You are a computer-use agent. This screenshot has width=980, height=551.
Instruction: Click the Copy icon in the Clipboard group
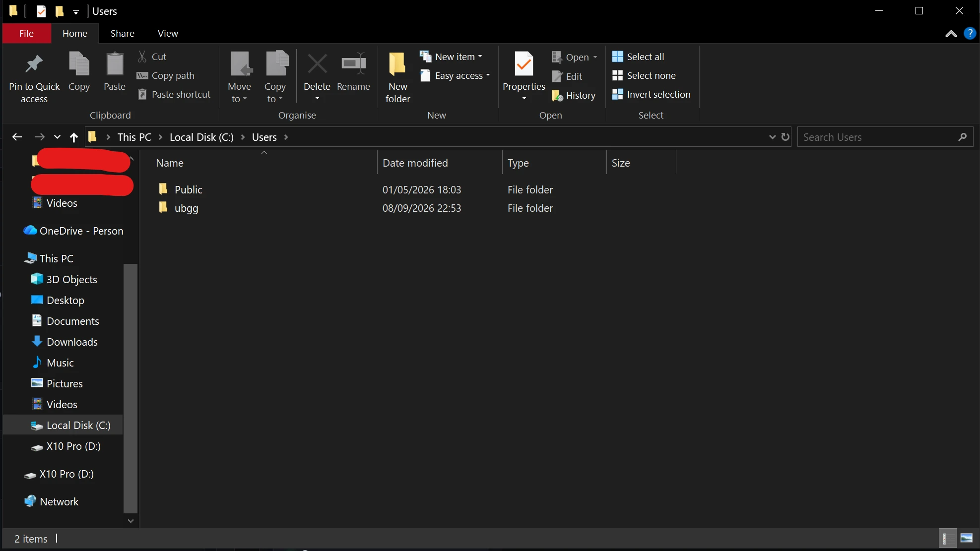tap(79, 64)
